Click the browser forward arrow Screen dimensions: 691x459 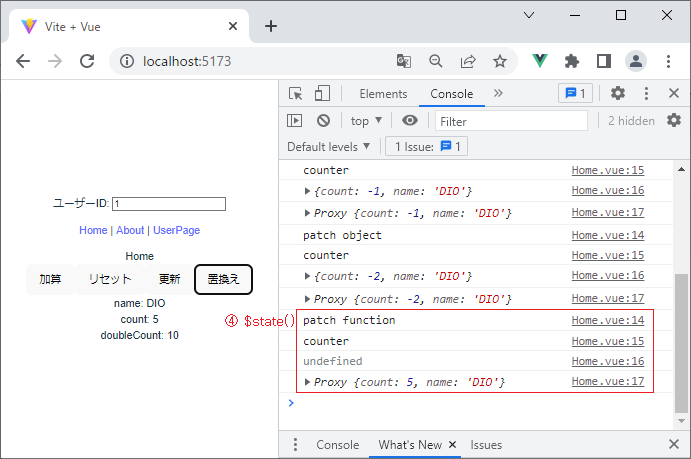click(55, 61)
